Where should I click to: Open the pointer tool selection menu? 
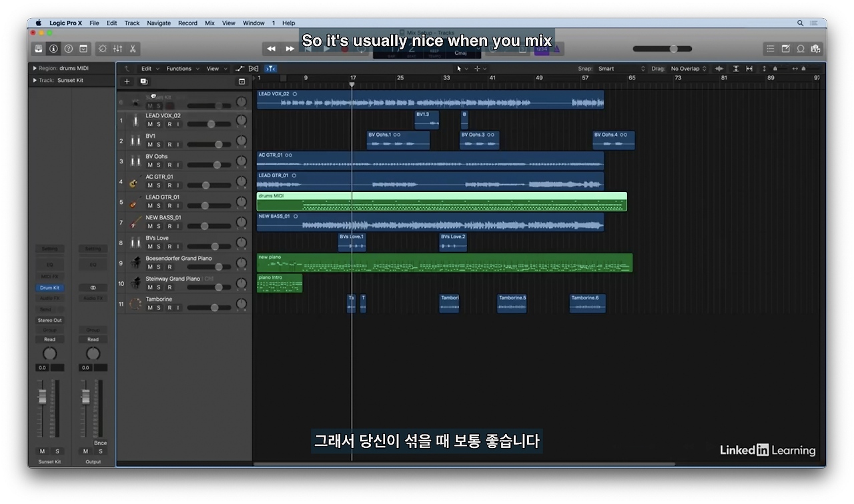pos(462,69)
